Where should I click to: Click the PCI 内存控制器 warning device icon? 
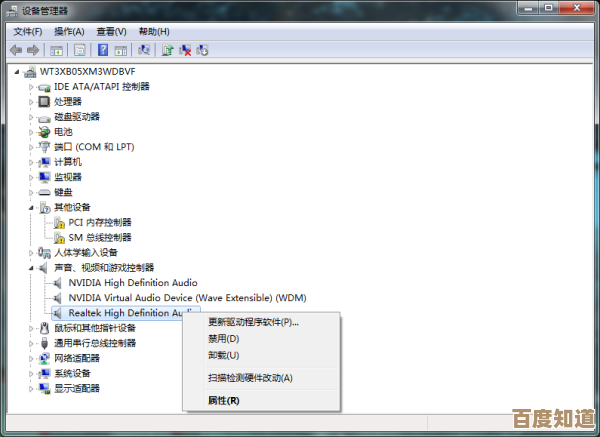point(58,222)
